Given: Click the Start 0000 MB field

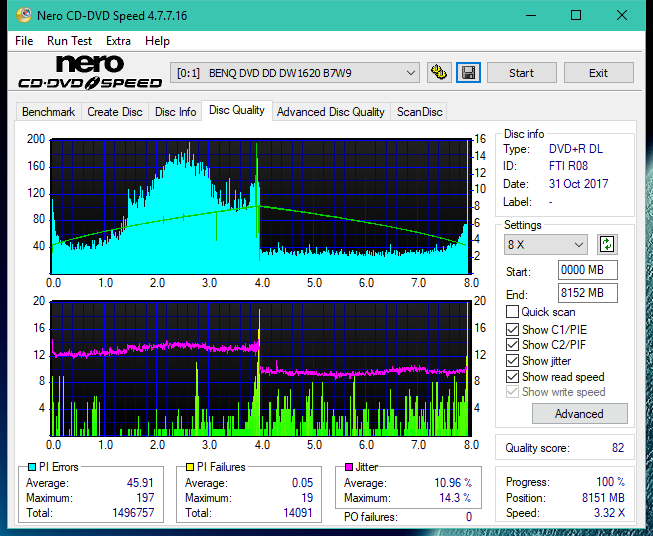Looking at the screenshot, I should 587,270.
